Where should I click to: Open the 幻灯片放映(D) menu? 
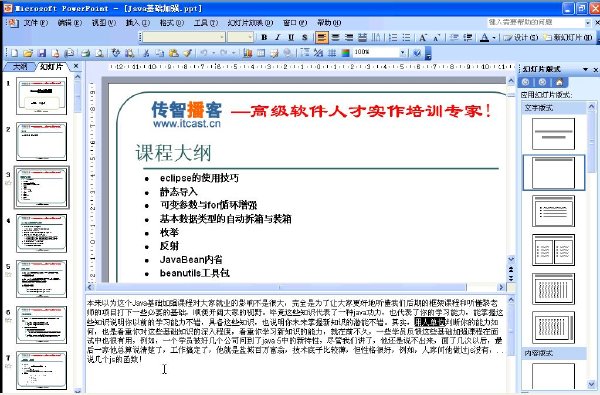(x=250, y=23)
